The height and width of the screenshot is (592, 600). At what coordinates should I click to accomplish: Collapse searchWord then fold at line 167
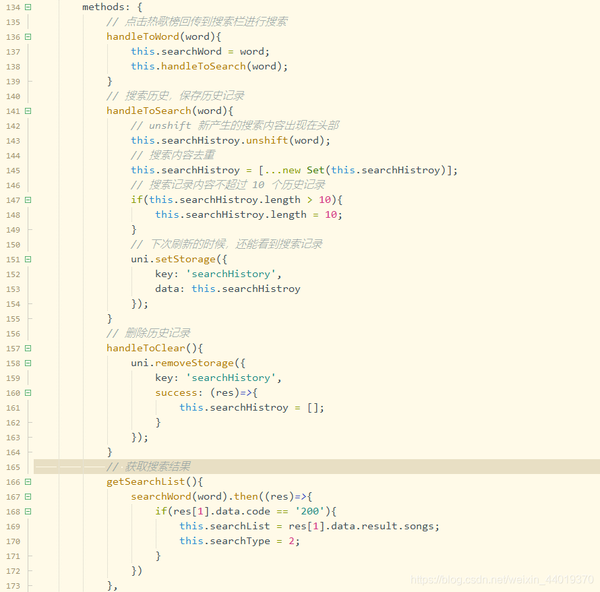(28, 497)
